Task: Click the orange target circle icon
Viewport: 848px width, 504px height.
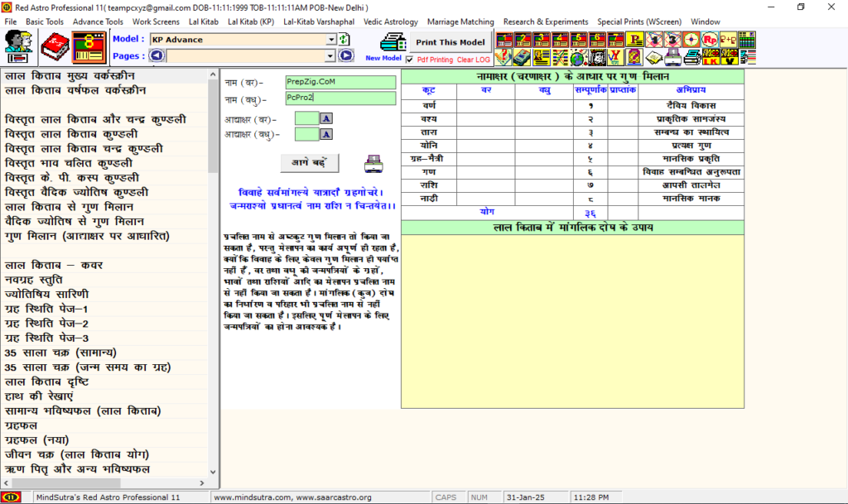Action: (x=691, y=40)
